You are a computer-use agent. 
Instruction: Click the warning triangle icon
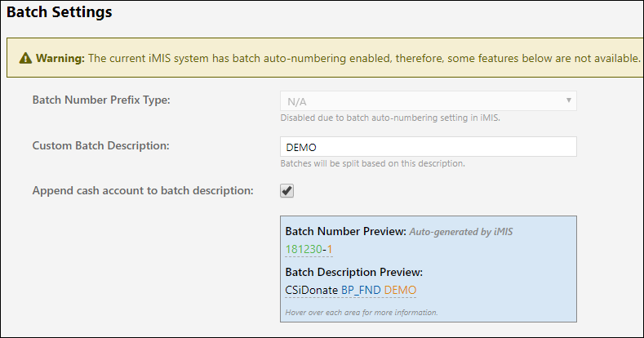coord(26,59)
